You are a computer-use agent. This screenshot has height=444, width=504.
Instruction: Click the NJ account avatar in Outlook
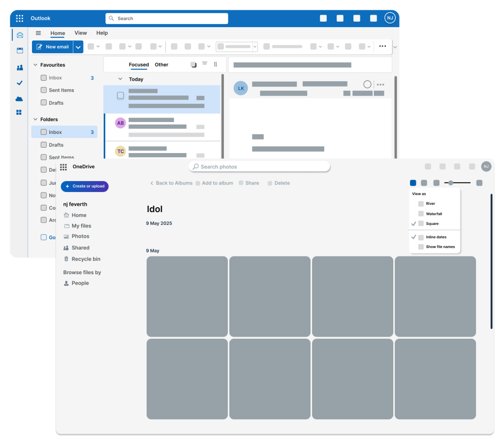click(390, 18)
